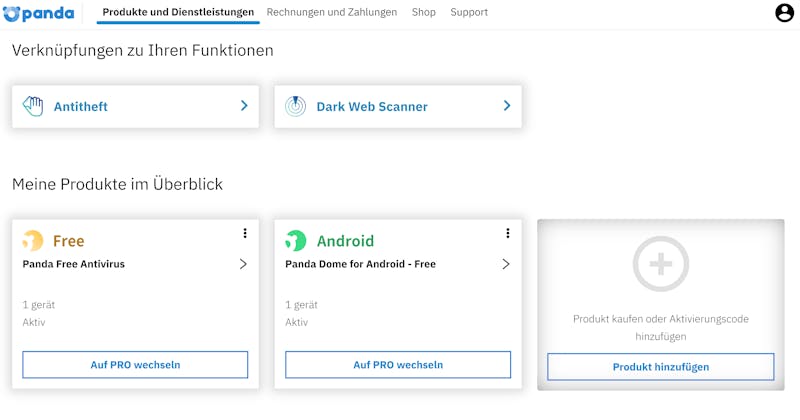Image resolution: width=800 pixels, height=420 pixels.
Task: Open the Shop tab
Action: (x=423, y=12)
